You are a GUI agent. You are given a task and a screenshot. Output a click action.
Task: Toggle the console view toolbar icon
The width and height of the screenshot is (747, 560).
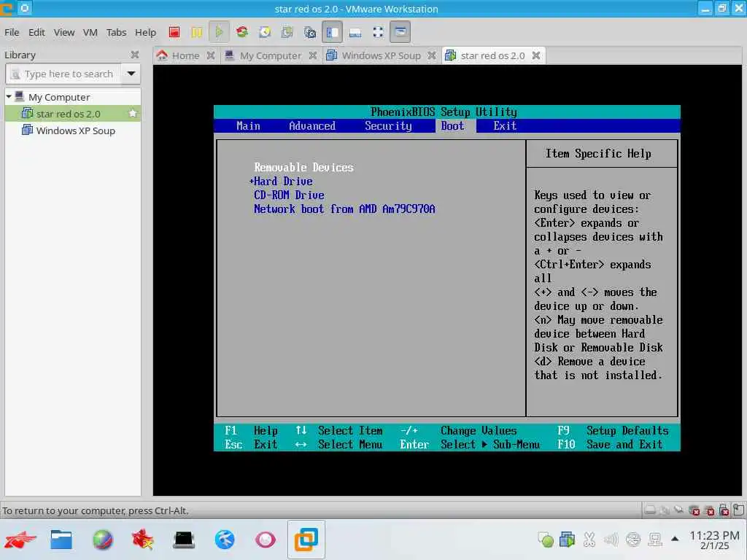400,32
